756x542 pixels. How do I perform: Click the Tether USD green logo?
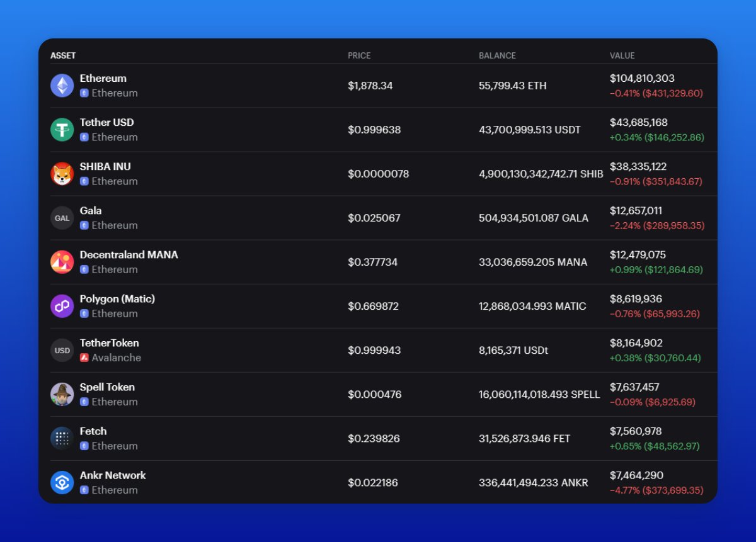click(62, 130)
